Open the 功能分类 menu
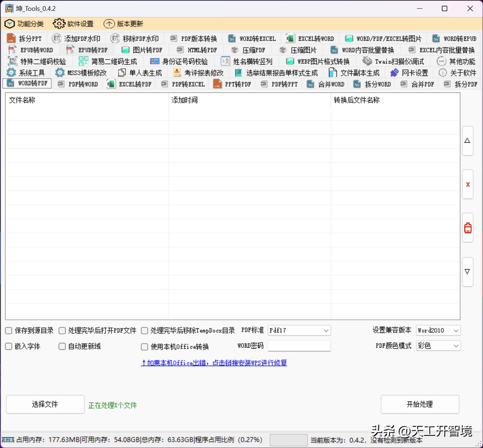 pos(25,23)
